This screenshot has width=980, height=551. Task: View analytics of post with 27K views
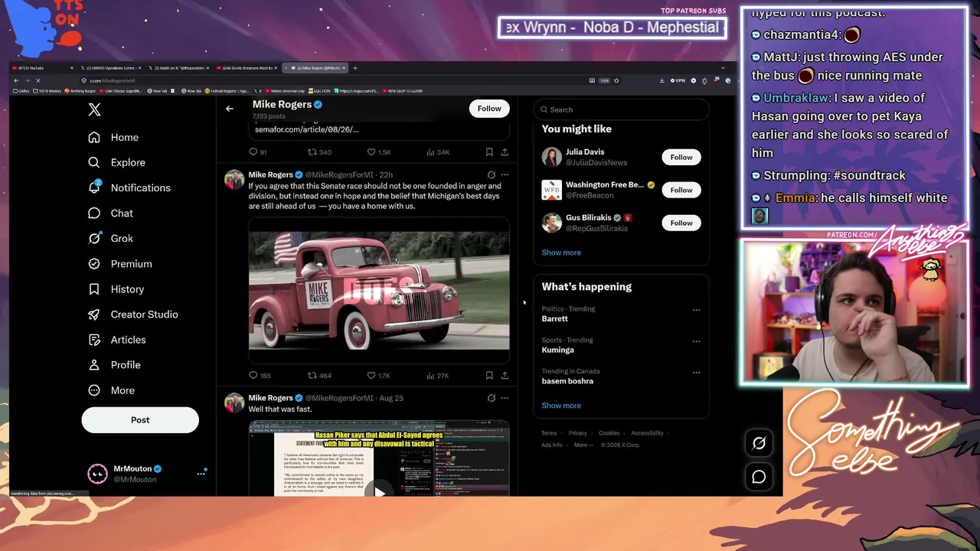point(438,376)
